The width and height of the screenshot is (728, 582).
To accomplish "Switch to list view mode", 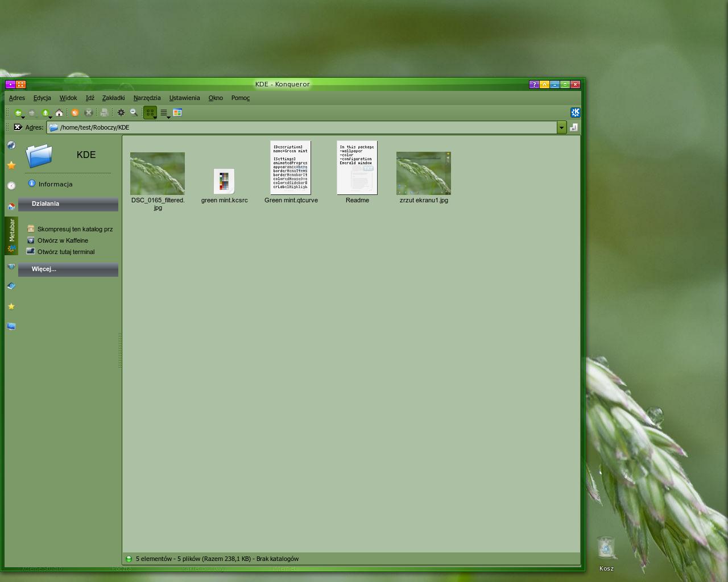I will (164, 113).
